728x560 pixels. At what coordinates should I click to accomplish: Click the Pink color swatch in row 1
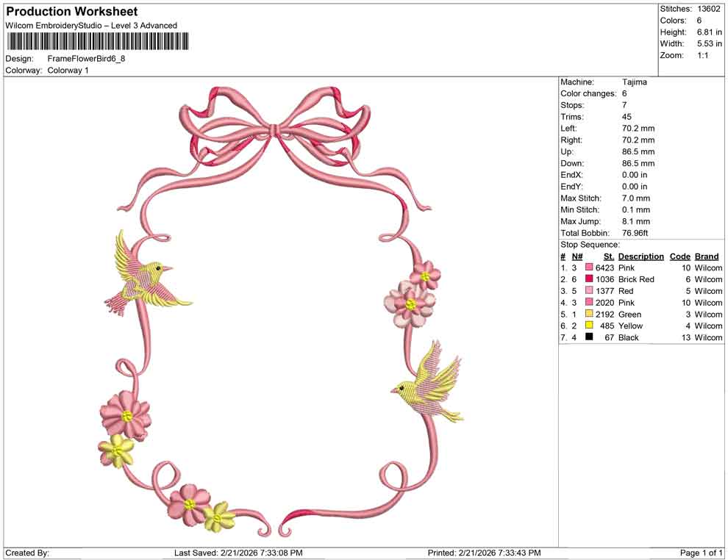click(x=588, y=268)
